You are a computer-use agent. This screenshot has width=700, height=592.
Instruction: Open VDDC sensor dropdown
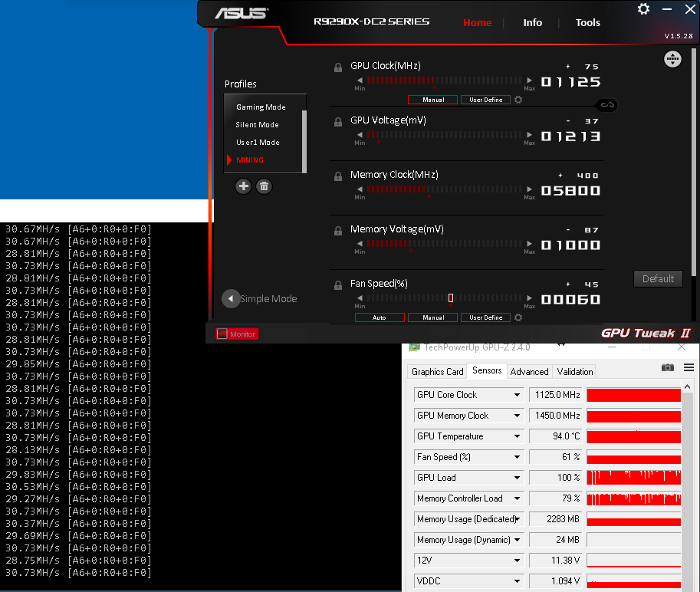pyautogui.click(x=517, y=580)
